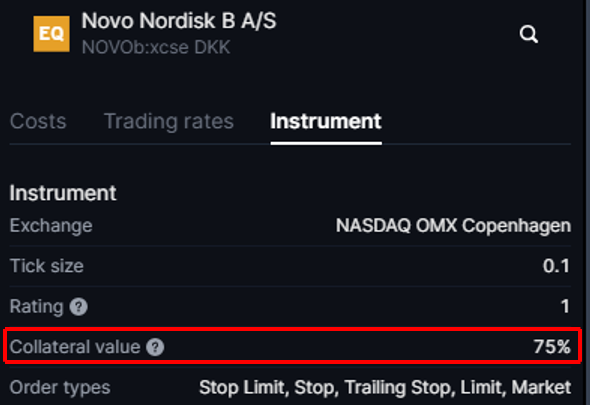Select the NASDAQ OMX Copenhagen value

click(453, 226)
